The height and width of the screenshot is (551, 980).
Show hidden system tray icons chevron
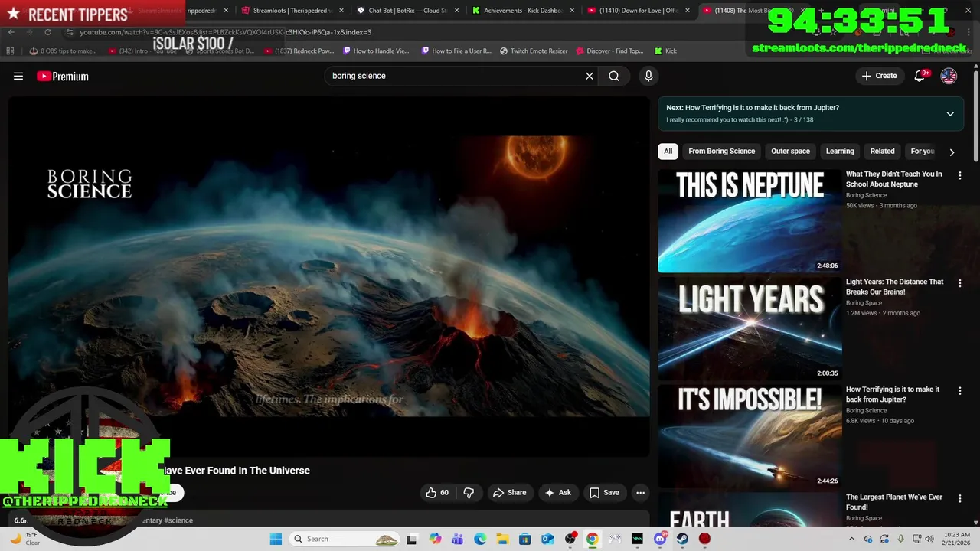pyautogui.click(x=852, y=539)
